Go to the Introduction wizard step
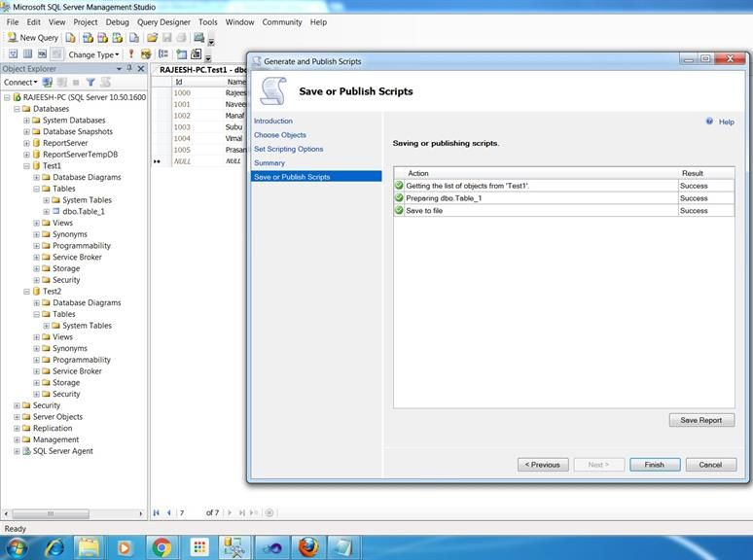 click(273, 121)
